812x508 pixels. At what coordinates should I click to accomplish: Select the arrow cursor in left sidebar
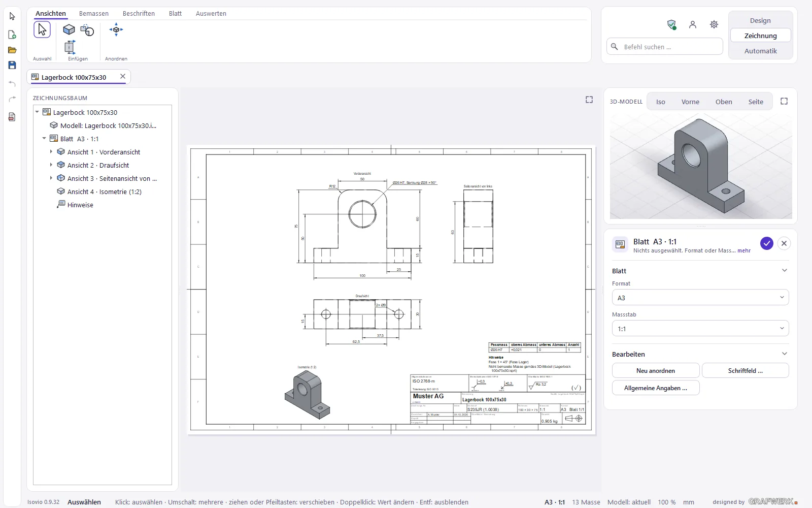point(12,16)
